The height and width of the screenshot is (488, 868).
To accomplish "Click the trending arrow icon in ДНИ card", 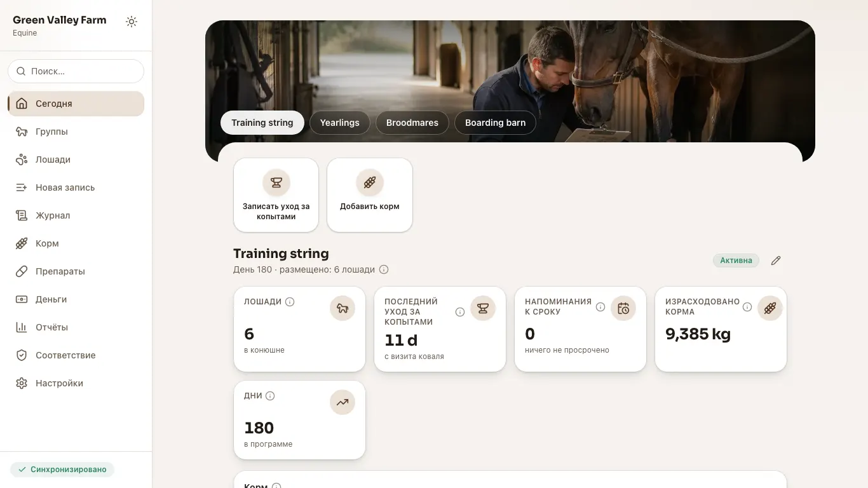I will coord(342,402).
